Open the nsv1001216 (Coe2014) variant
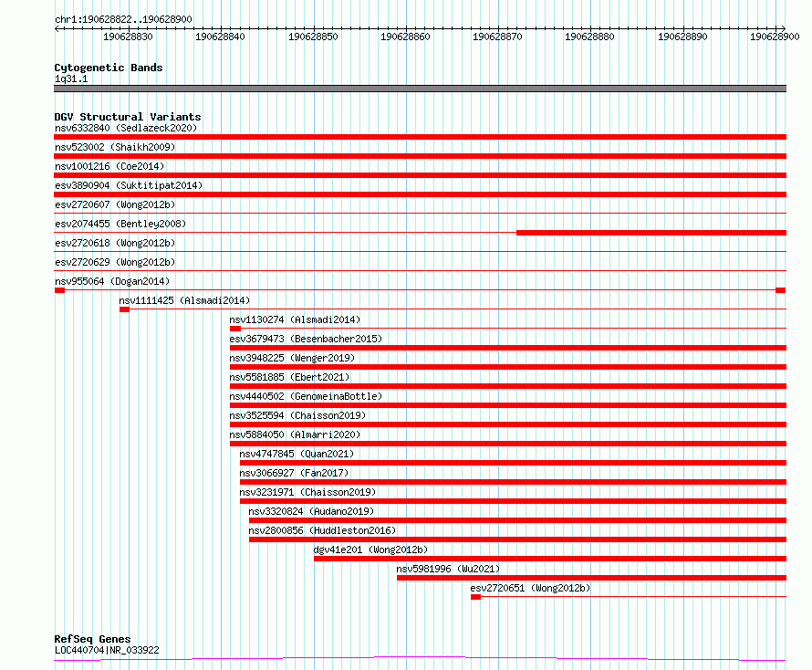Viewport: 812px width, 670px height. [109, 166]
